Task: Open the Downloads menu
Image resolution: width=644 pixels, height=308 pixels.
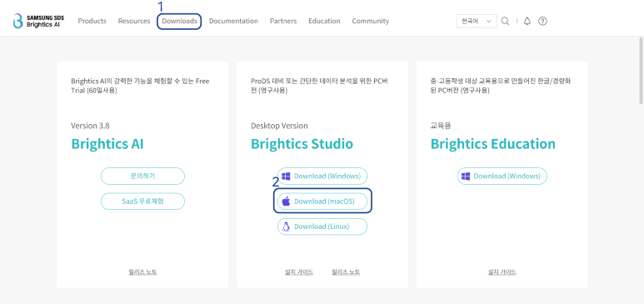Action: tap(179, 21)
